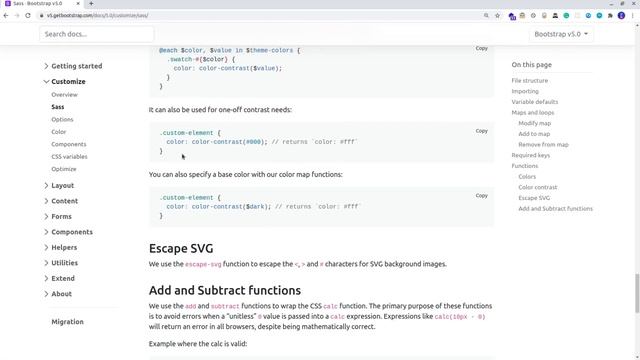Screen dimensions: 640x360
Task: Open Color under Customize
Action: 58,132
